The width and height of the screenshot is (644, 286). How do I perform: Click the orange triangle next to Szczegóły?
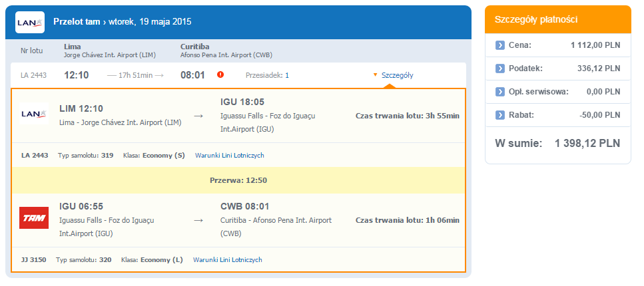(x=375, y=75)
